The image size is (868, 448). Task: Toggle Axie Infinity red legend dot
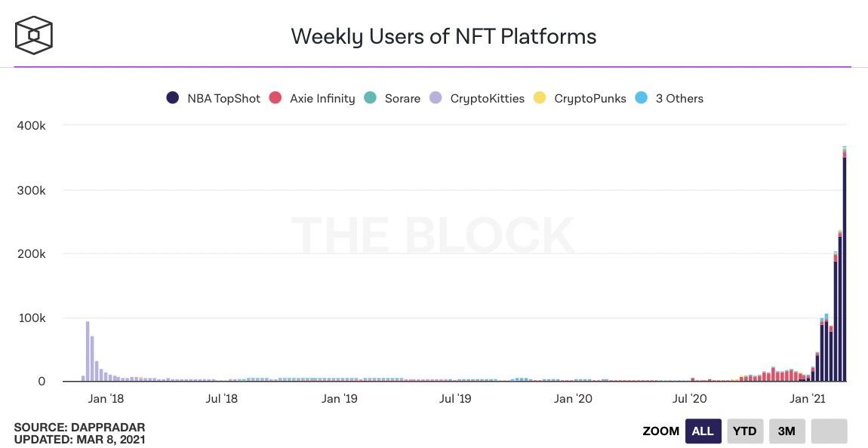[275, 98]
